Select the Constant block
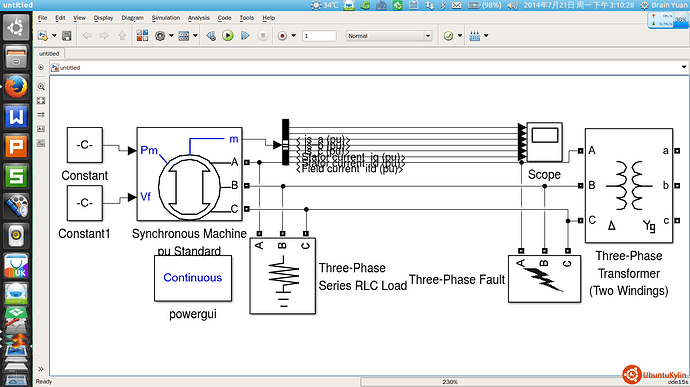This screenshot has height=387, width=690. coord(84,145)
